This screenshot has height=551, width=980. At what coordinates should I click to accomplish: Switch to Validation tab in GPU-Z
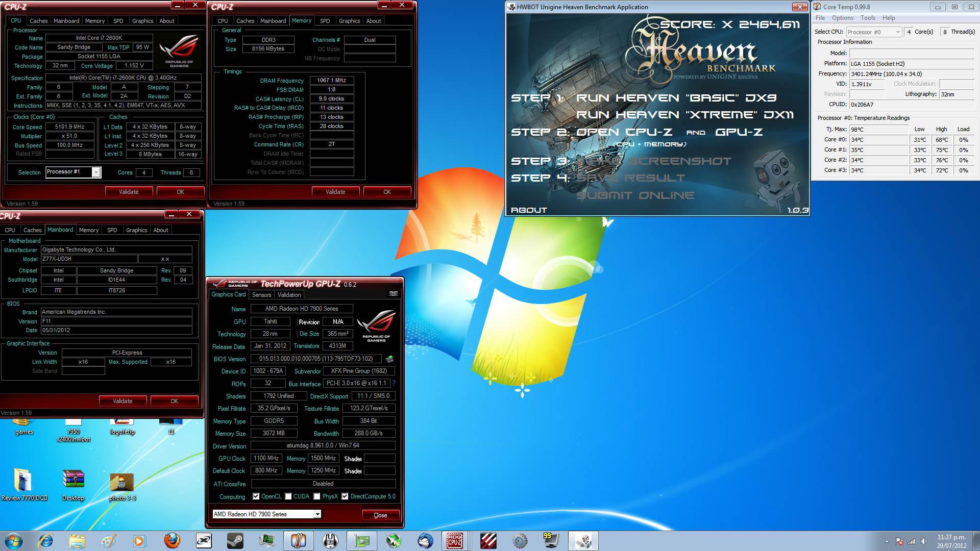click(289, 295)
